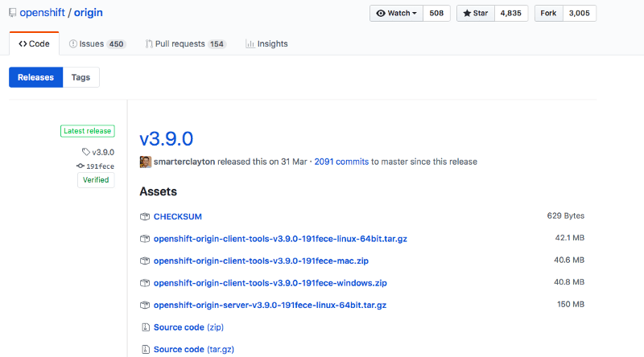Click the package icon next to CHECKSUM

pyautogui.click(x=145, y=216)
